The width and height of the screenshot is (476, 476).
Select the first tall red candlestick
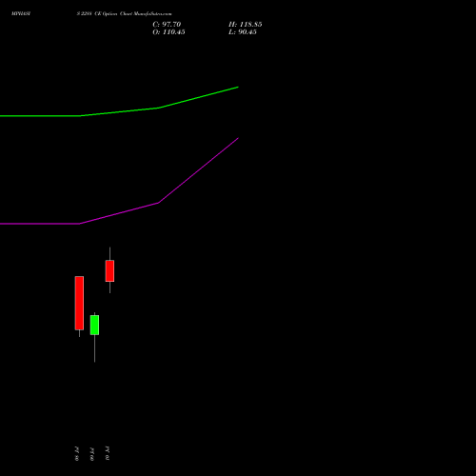(79, 303)
